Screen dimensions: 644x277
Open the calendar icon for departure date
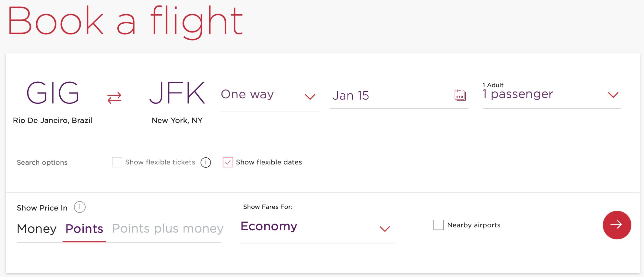coord(460,95)
